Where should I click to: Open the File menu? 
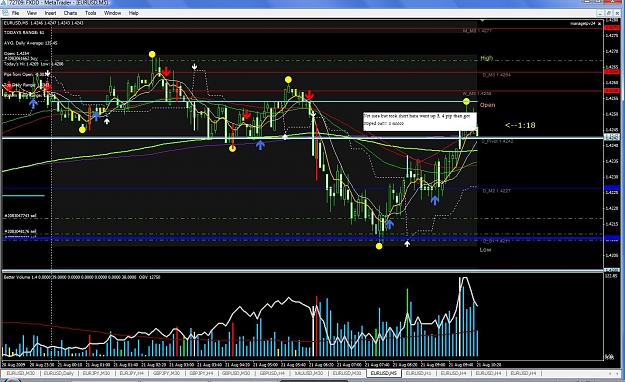click(16, 13)
